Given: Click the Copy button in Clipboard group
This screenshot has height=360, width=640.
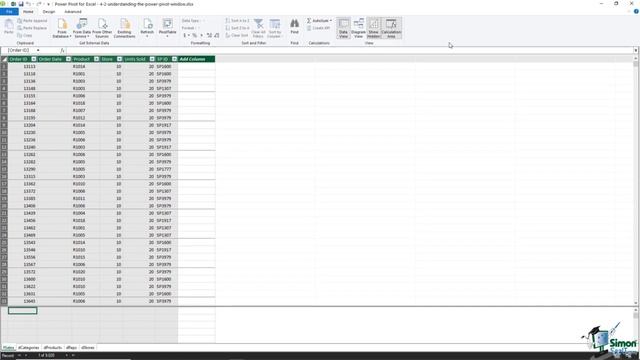Looking at the screenshot, I should pos(25,36).
